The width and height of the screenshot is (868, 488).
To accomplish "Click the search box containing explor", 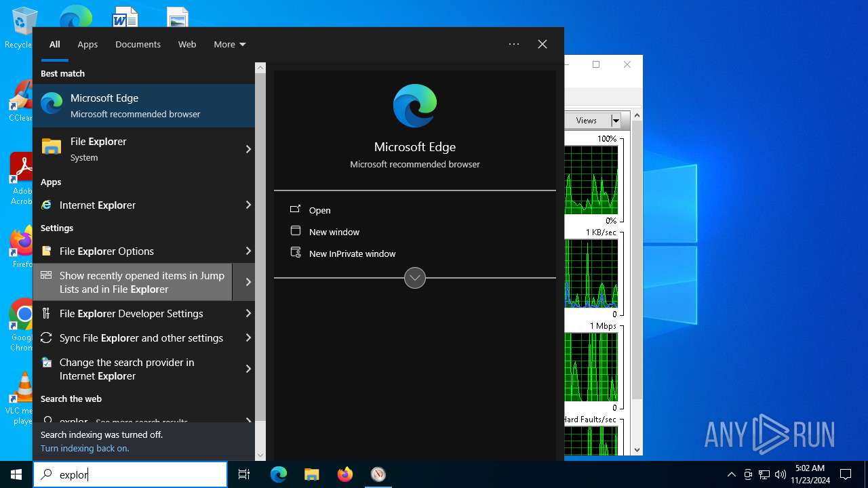I will (130, 474).
